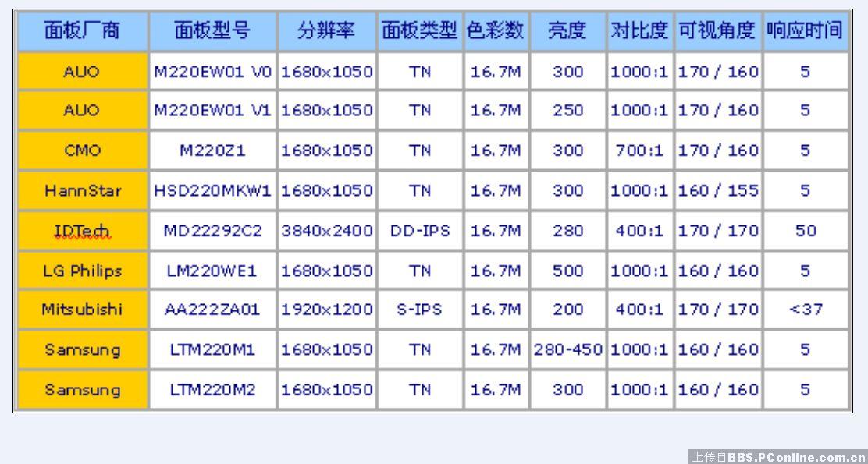
Task: Click the LTM220M2 model cell
Action: pos(212,390)
